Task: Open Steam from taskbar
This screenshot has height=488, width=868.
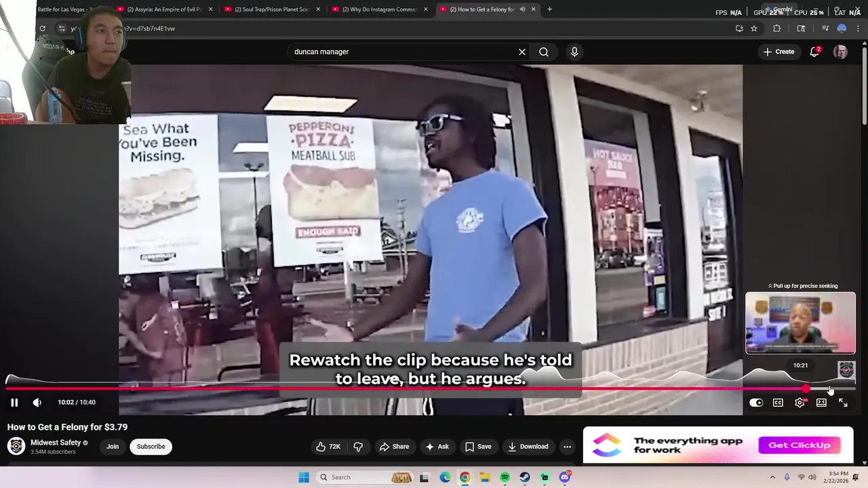Action: 525,477
